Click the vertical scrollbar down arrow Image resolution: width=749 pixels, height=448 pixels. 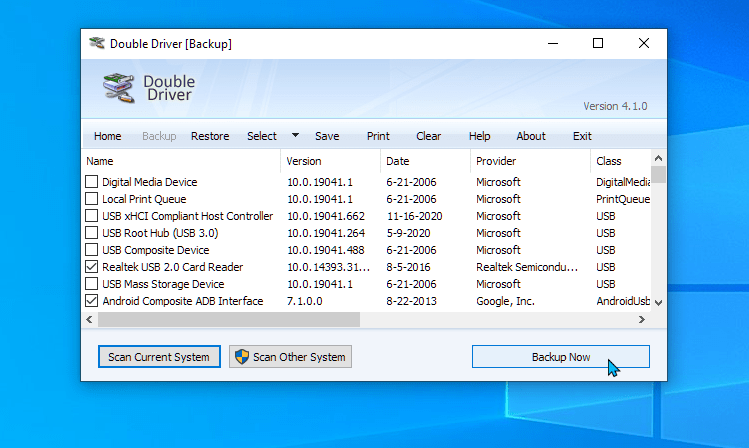point(658,303)
